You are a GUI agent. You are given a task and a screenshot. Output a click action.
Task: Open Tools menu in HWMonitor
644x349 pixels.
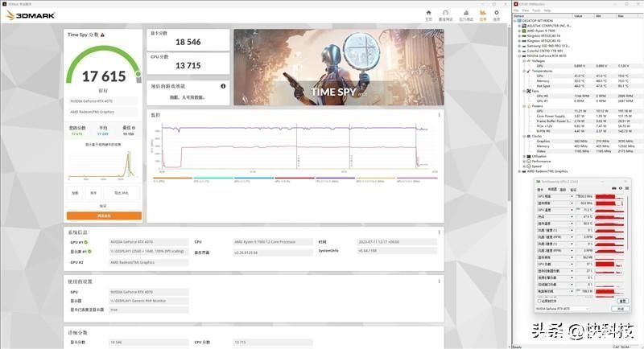536,10
